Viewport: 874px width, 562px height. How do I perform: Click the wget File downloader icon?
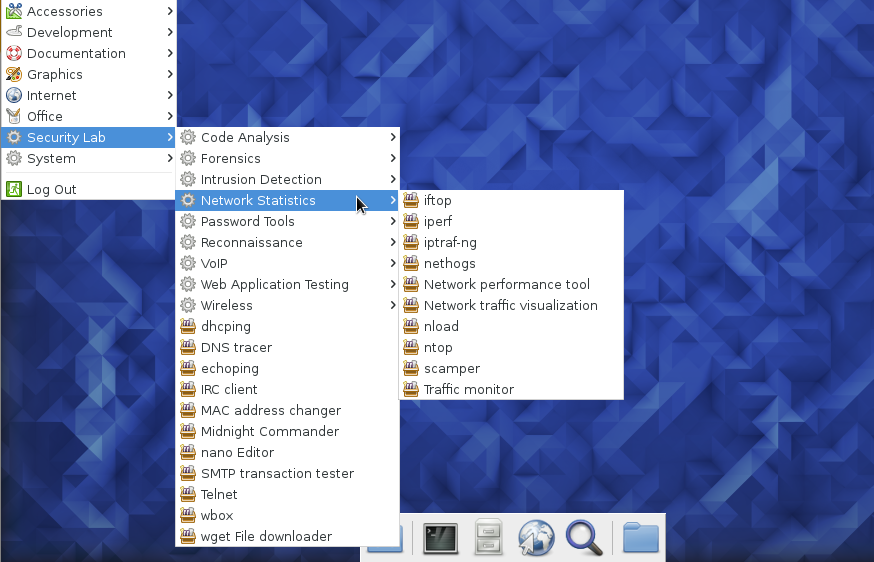coord(188,536)
